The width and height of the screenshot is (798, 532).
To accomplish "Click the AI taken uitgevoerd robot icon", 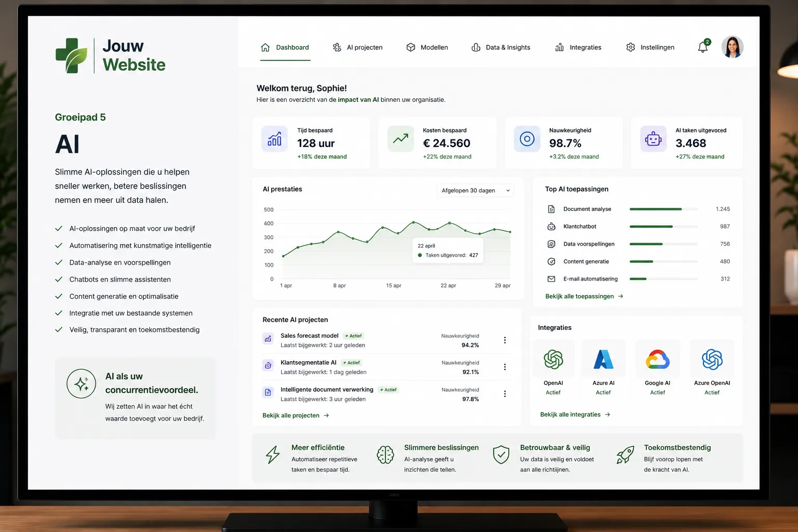I will click(653, 139).
